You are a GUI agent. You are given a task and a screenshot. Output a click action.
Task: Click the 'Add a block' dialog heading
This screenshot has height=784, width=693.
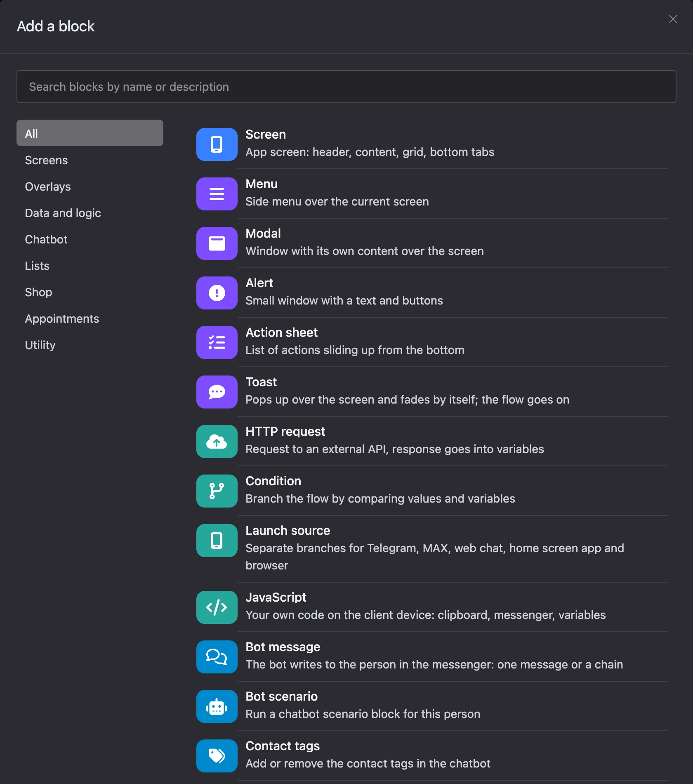[56, 26]
